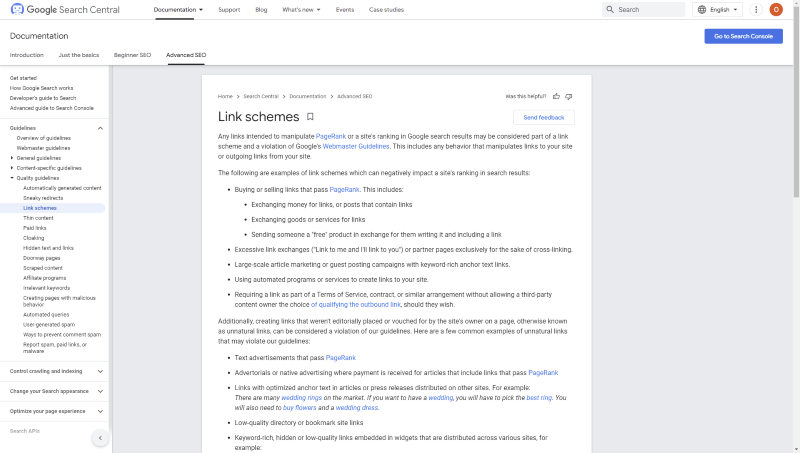
Task: Click the Advanced SEO breadcrumb link
Action: (355, 96)
